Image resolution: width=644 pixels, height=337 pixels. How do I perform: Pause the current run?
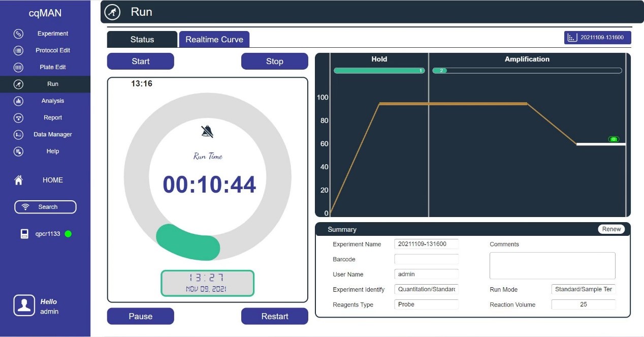(141, 316)
